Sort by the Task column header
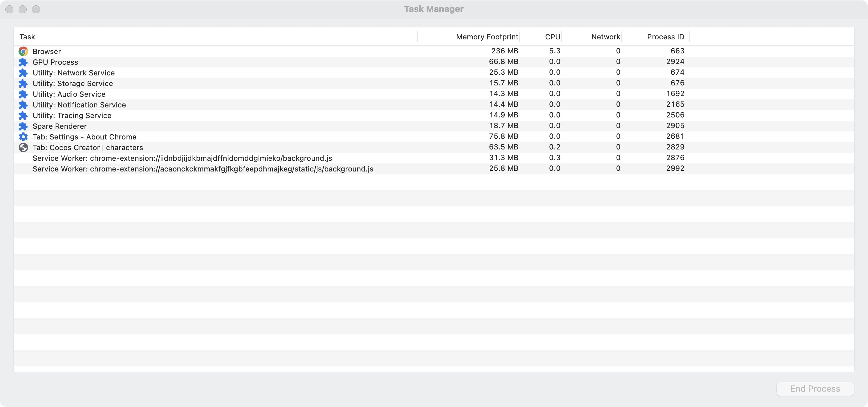Viewport: 868px width, 407px height. (x=27, y=37)
